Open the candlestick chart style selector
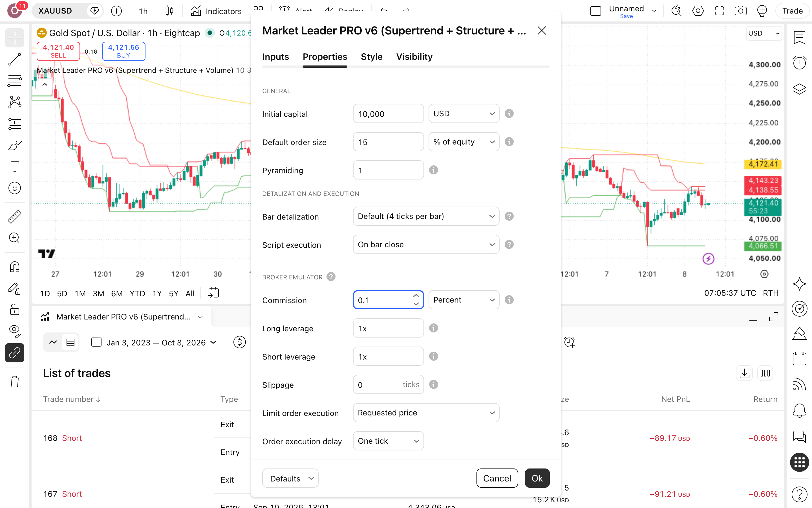The width and height of the screenshot is (812, 508). pos(169,11)
